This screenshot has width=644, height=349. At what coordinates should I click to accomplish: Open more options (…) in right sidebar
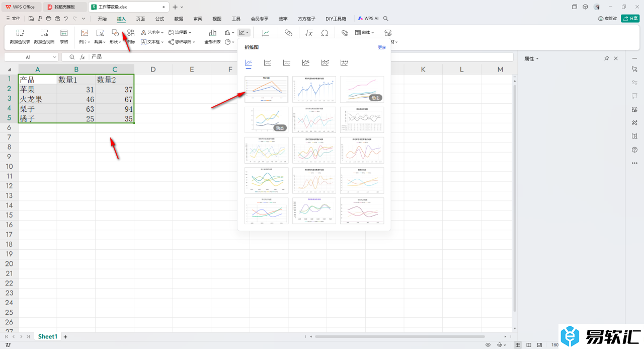pyautogui.click(x=634, y=163)
